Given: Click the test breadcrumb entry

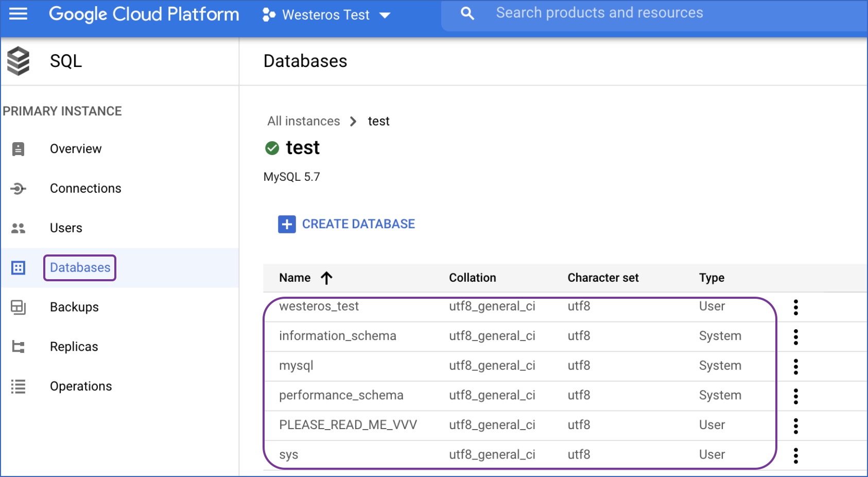Looking at the screenshot, I should click(x=378, y=121).
